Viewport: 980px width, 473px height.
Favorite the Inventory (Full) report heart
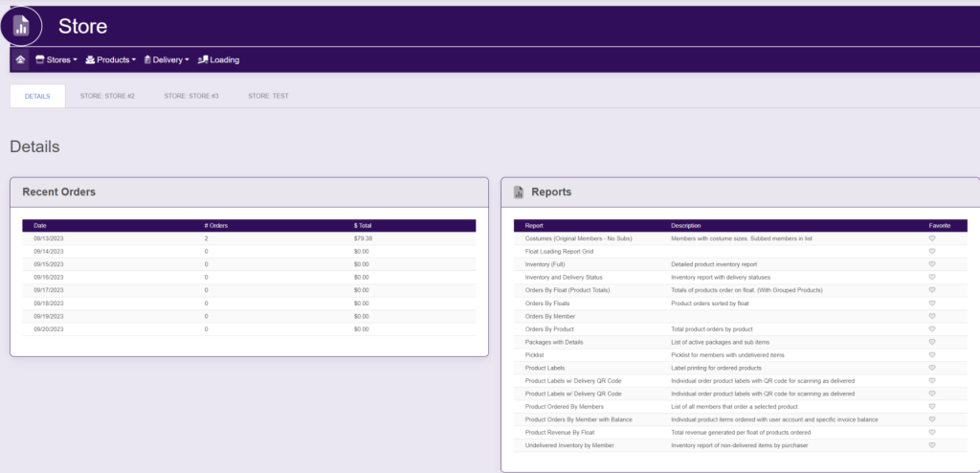932,263
